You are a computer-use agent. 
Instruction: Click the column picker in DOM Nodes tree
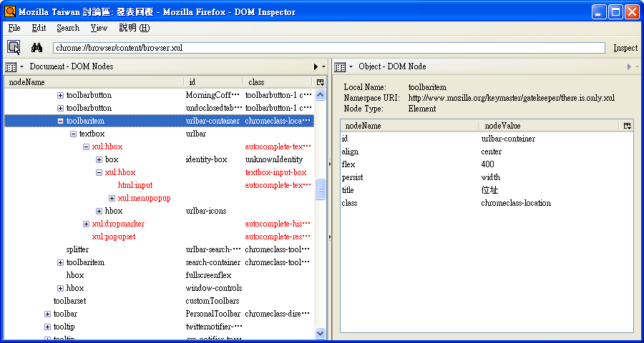320,82
